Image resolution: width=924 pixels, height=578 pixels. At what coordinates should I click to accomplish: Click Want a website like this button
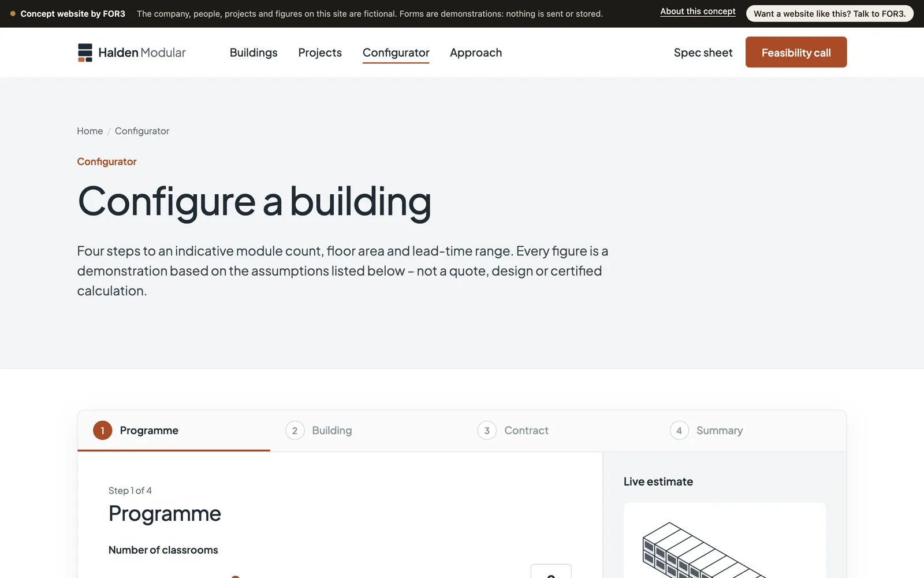click(829, 13)
